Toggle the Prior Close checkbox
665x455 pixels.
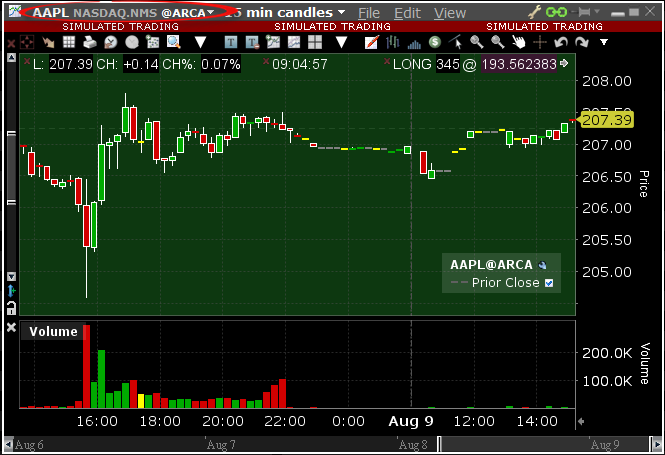[x=549, y=283]
